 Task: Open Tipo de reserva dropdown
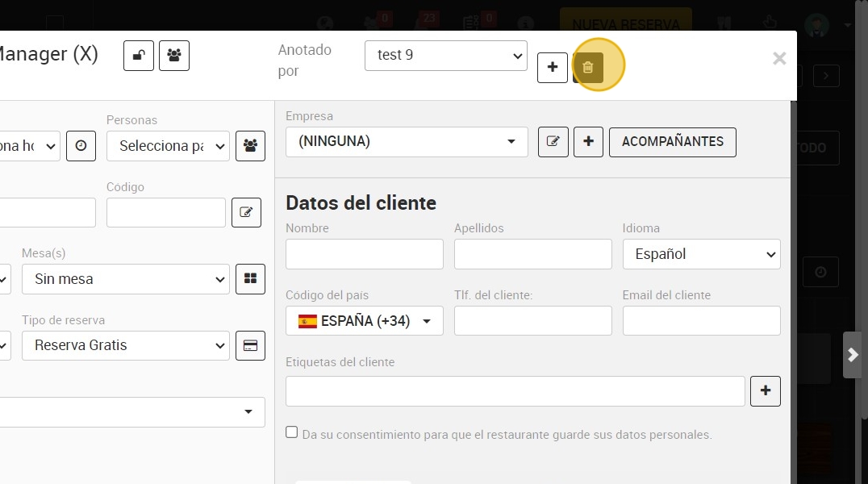pyautogui.click(x=126, y=345)
